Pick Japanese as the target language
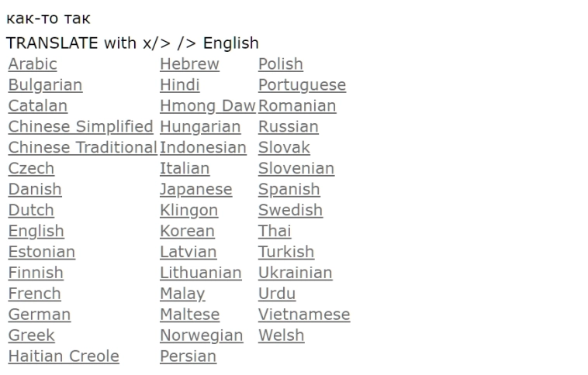This screenshot has width=588, height=375. coord(195,190)
